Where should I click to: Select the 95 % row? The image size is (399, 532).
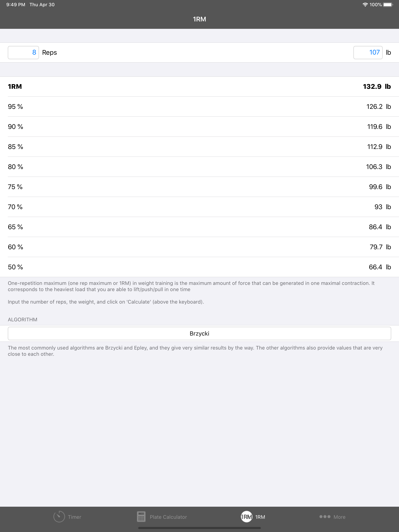coord(199,107)
